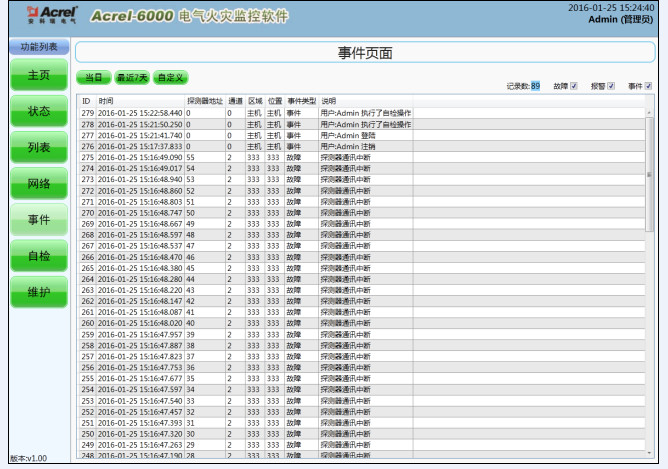
Task: Switch to the 事件 events page
Action: 39,220
